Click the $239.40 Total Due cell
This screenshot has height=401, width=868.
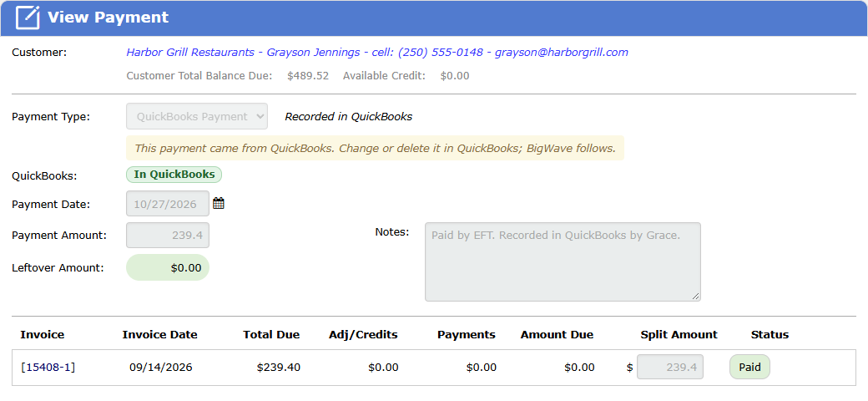coord(279,367)
